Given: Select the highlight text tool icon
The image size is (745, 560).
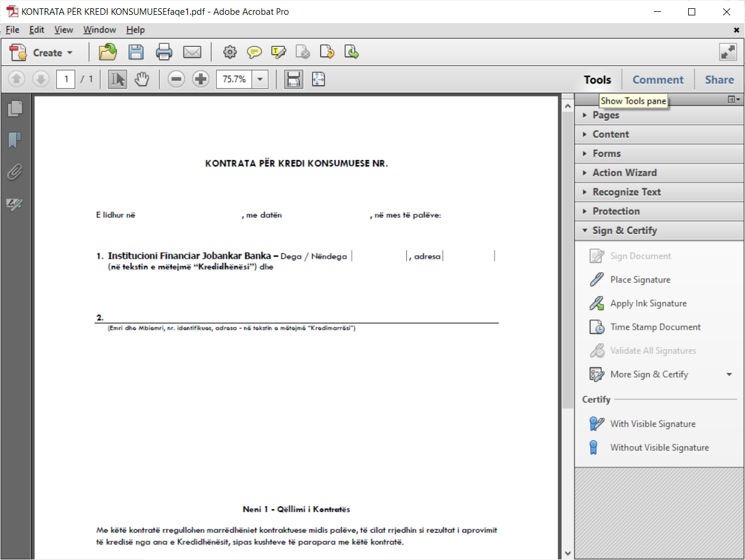Looking at the screenshot, I should 278,53.
